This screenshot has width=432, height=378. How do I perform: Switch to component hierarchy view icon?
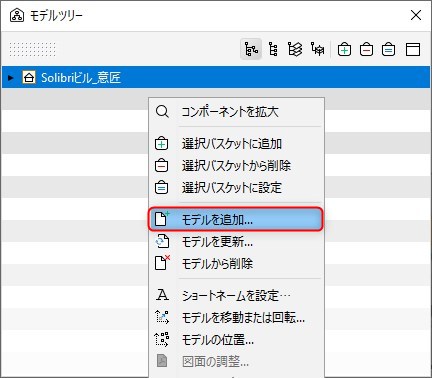click(273, 50)
